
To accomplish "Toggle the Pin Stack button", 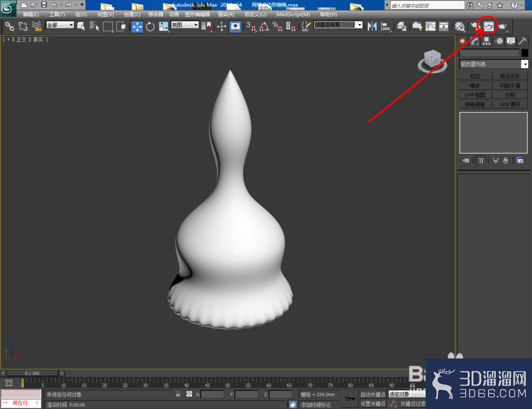I will (466, 161).
